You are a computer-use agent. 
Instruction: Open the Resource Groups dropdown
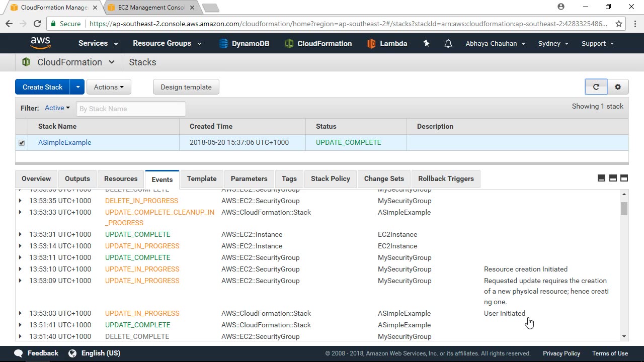tap(167, 43)
